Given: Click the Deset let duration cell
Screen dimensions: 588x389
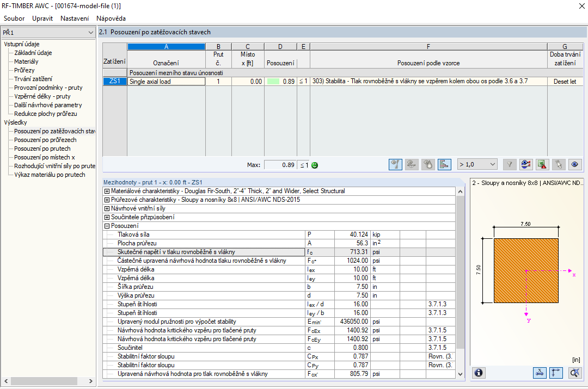Looking at the screenshot, I should [565, 81].
